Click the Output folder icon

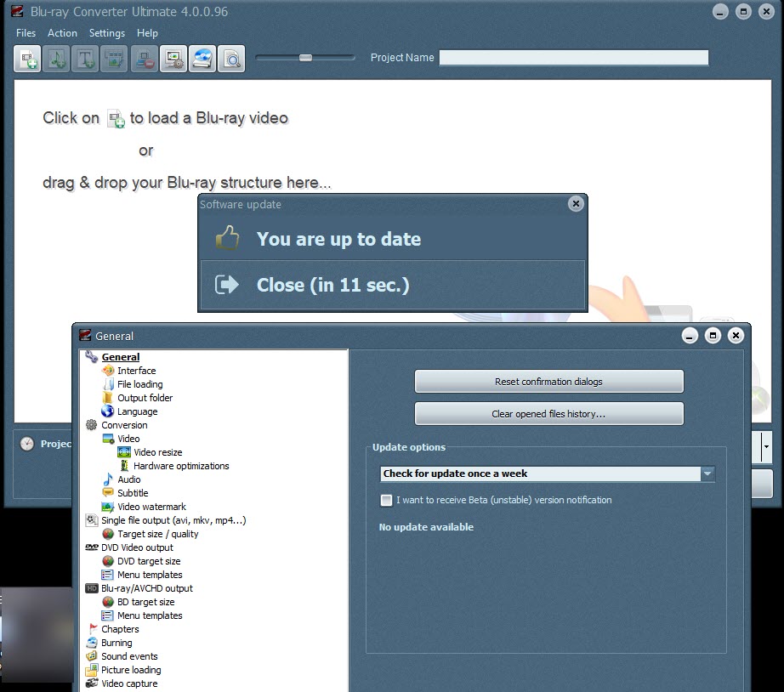(x=107, y=398)
